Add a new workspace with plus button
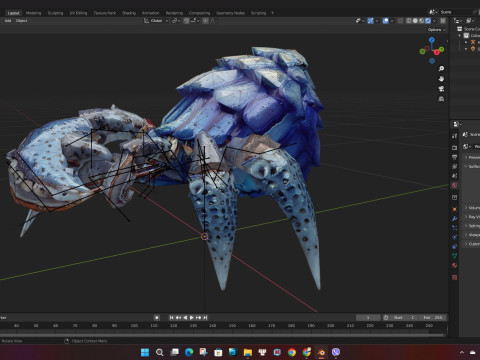 coord(272,13)
